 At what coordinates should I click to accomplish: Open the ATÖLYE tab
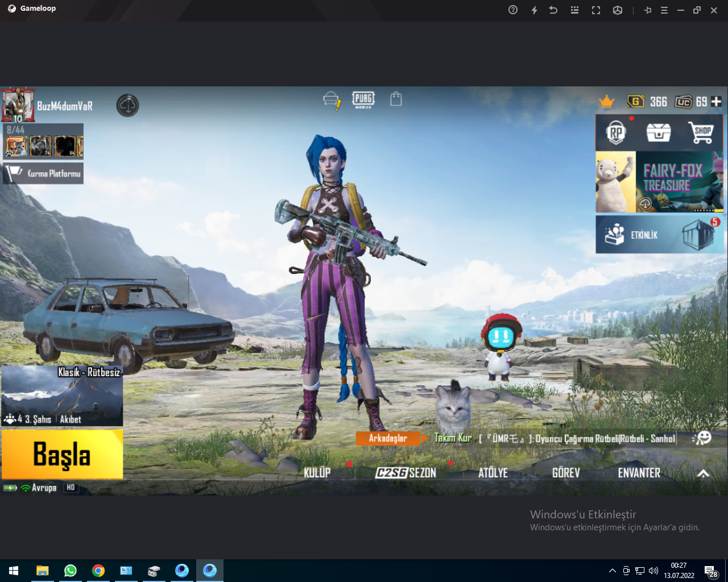[x=493, y=473]
